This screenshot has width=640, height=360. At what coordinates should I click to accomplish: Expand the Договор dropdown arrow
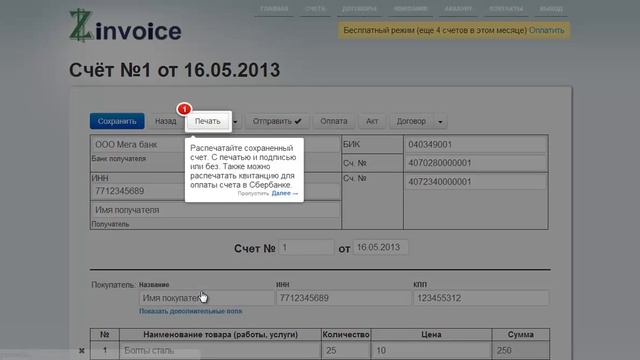(x=440, y=122)
